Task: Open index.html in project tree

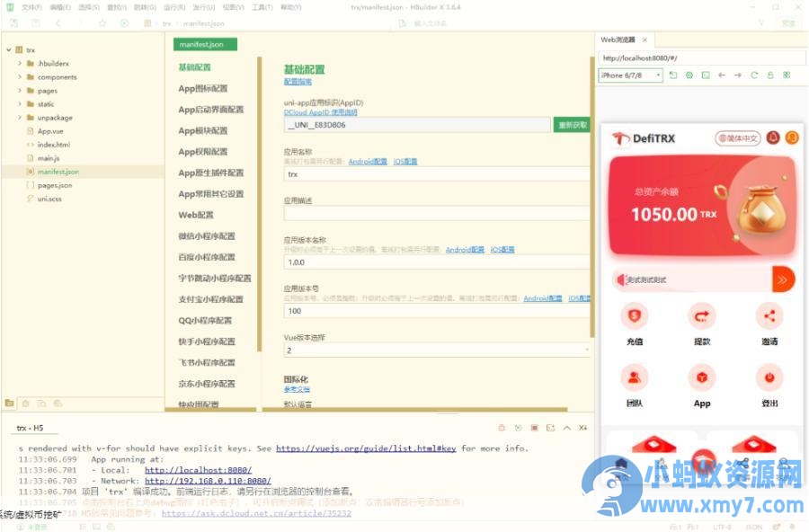Action: tap(53, 145)
